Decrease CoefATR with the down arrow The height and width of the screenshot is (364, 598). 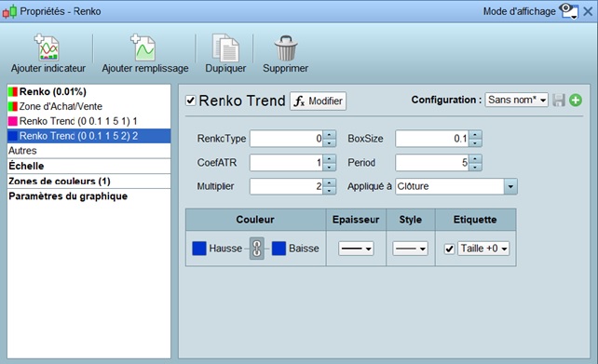(329, 167)
